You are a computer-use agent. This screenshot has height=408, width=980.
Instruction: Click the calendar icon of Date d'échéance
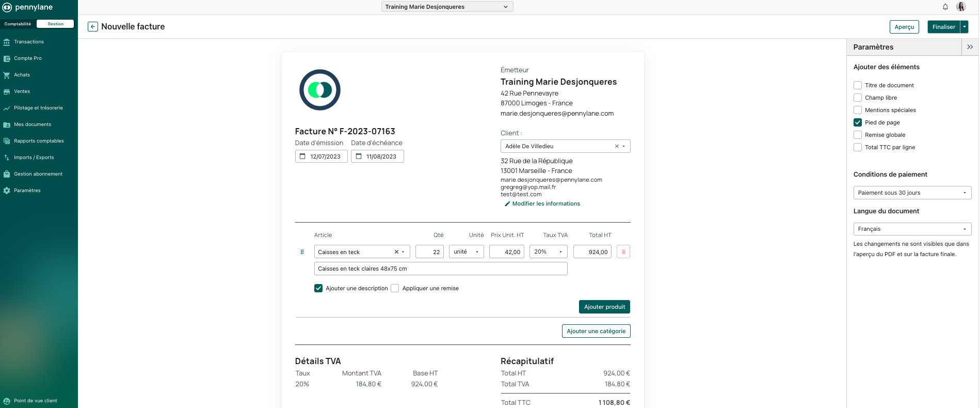coord(359,156)
